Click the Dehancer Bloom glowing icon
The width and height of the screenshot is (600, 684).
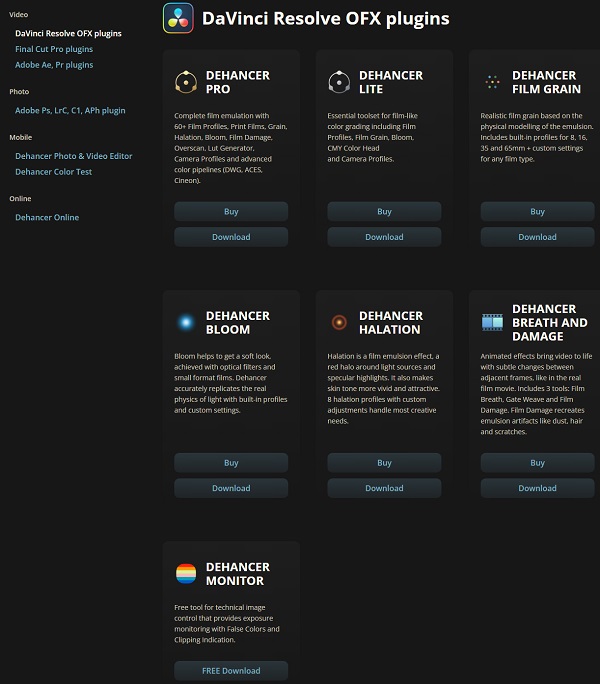coord(185,322)
